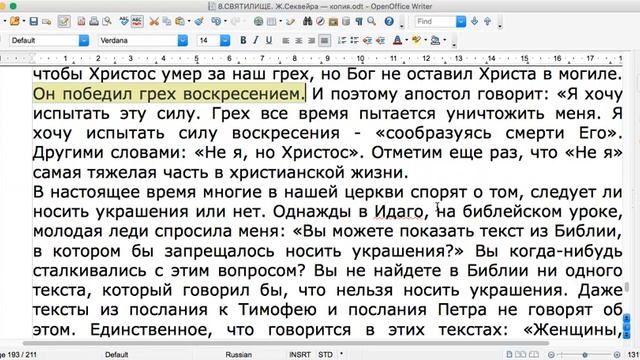Insert a table
The height and width of the screenshot is (360, 640).
[271, 21]
